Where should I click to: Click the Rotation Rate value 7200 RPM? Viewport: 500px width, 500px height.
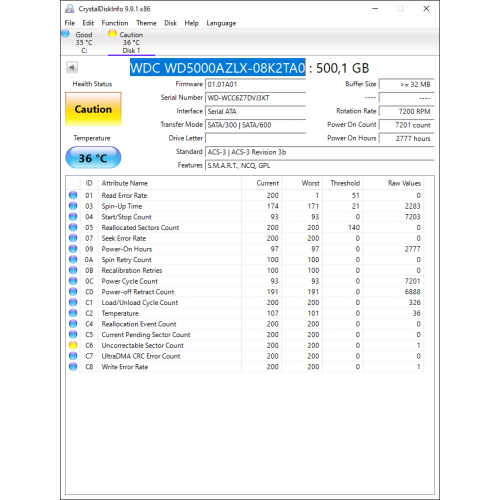point(407,111)
